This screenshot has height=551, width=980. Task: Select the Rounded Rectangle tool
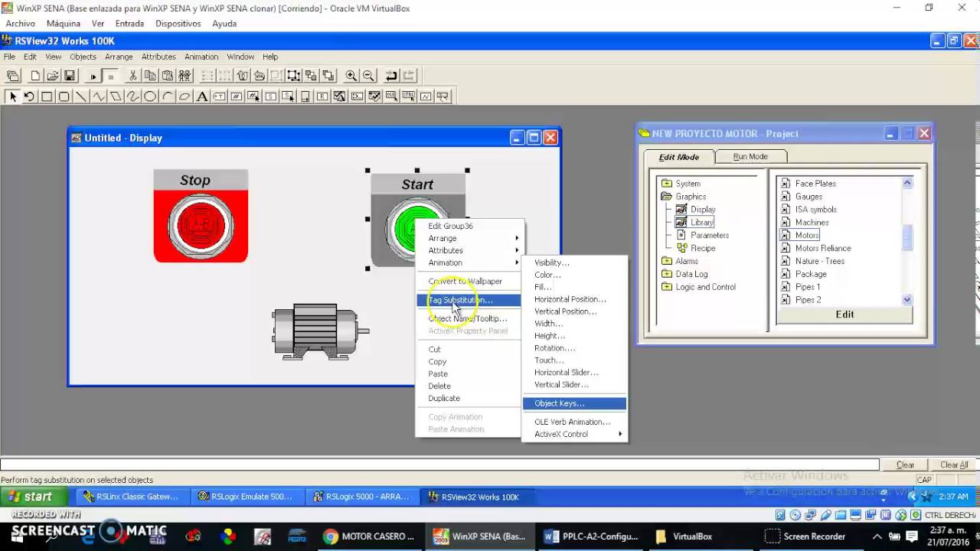click(x=64, y=96)
